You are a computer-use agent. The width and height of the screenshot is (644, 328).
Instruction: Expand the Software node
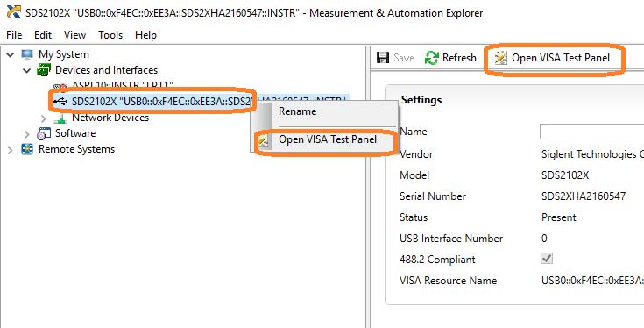[x=26, y=134]
